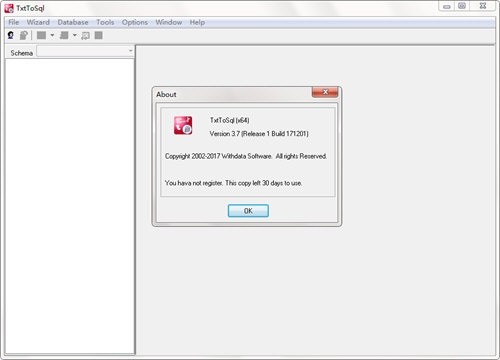500x360 pixels.
Task: Click OK in the About dialog
Action: 248,211
